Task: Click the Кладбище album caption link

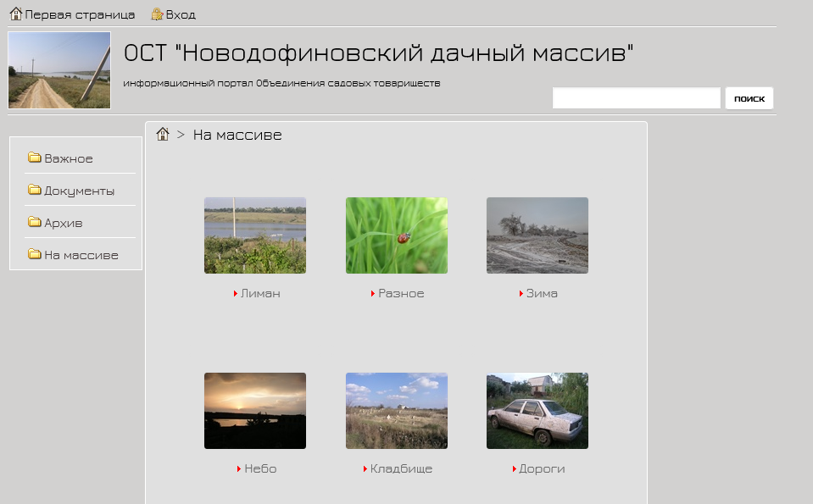Action: [401, 469]
